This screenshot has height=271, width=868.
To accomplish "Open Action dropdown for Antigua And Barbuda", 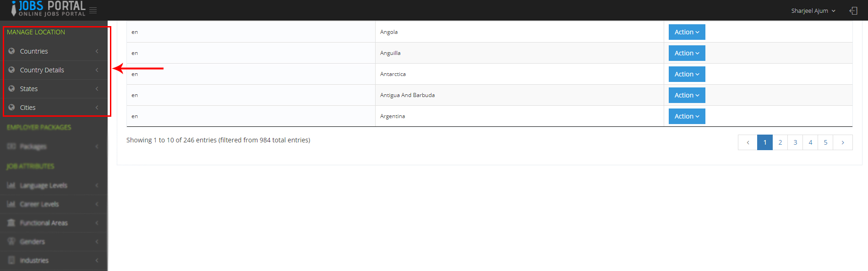I will tap(686, 95).
